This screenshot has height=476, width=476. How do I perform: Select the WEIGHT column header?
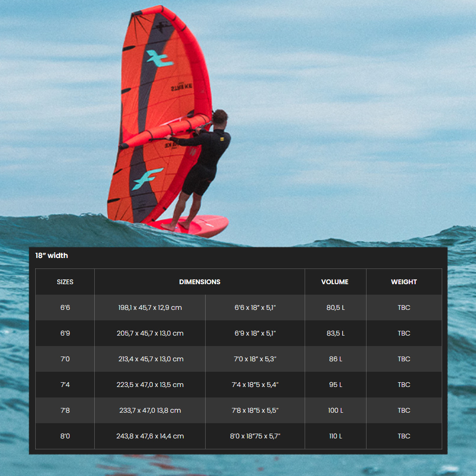(404, 282)
